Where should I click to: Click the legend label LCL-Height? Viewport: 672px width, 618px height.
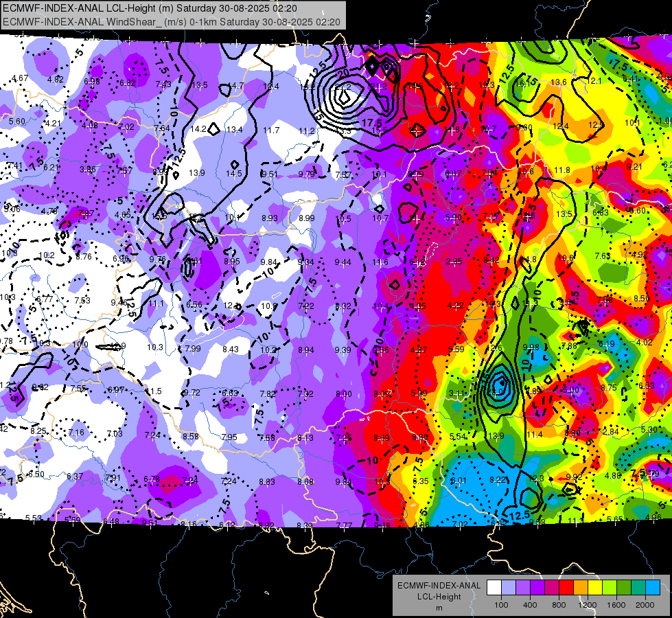pyautogui.click(x=439, y=597)
